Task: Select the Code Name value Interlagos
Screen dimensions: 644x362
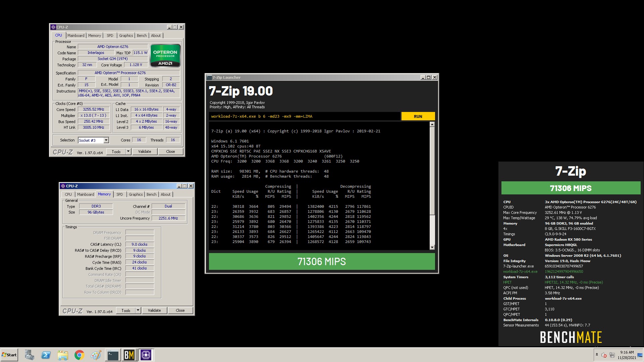Action: 96,53
